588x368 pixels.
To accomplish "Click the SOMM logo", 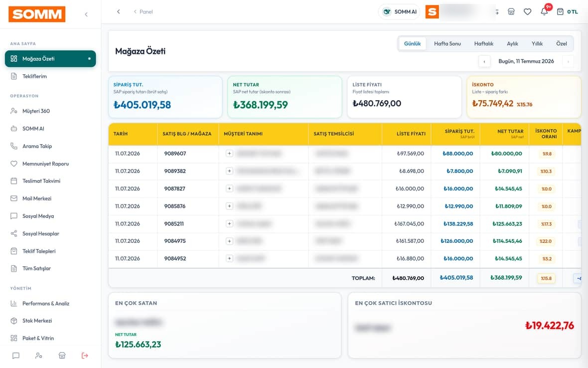I will tap(37, 14).
